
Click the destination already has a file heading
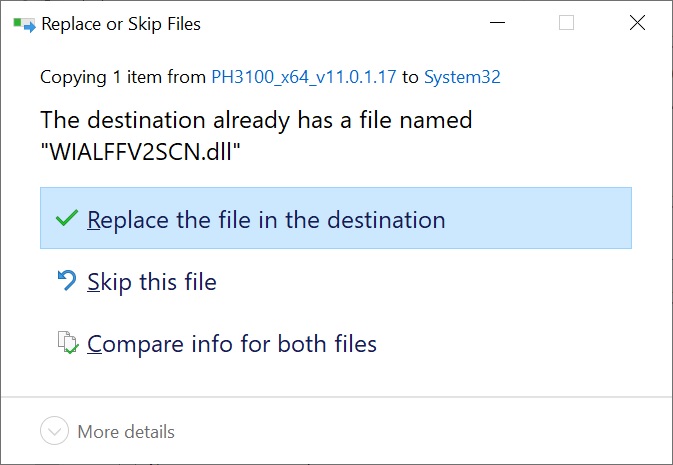pyautogui.click(x=256, y=121)
